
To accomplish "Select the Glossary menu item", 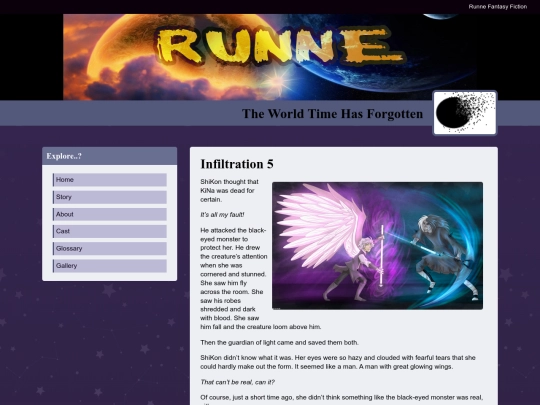I will [110, 248].
